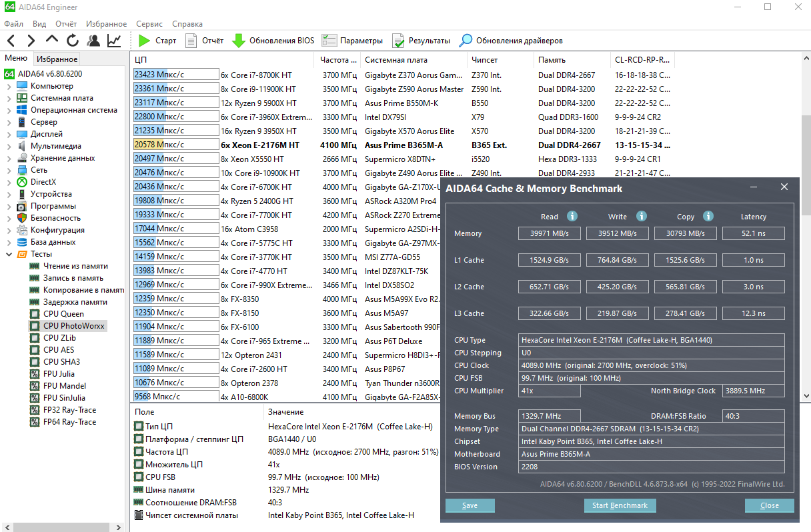Click the Read info icon

click(572, 216)
